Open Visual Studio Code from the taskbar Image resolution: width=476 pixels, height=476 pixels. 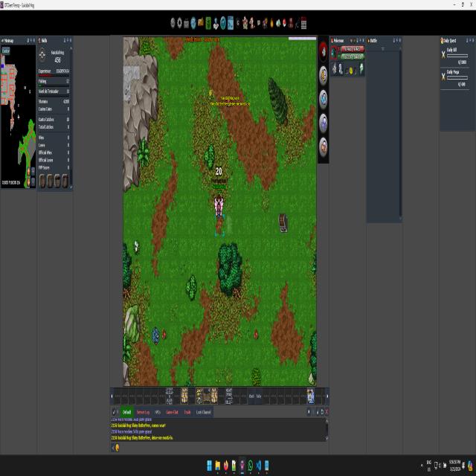click(258, 466)
